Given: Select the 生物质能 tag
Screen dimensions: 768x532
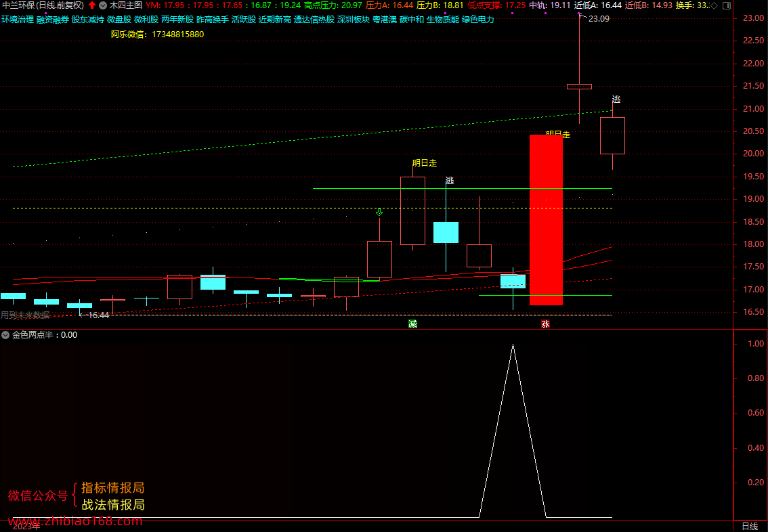Looking at the screenshot, I should [x=443, y=20].
